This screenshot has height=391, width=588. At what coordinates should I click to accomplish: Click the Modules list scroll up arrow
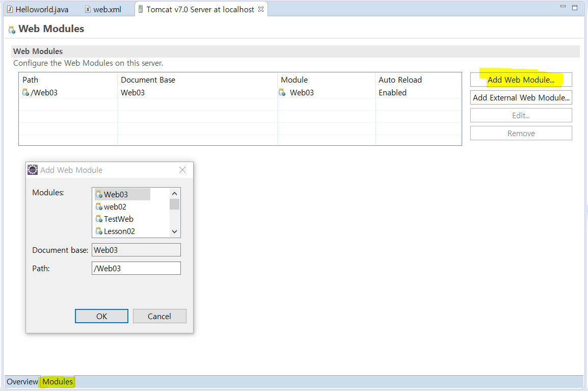(x=174, y=194)
